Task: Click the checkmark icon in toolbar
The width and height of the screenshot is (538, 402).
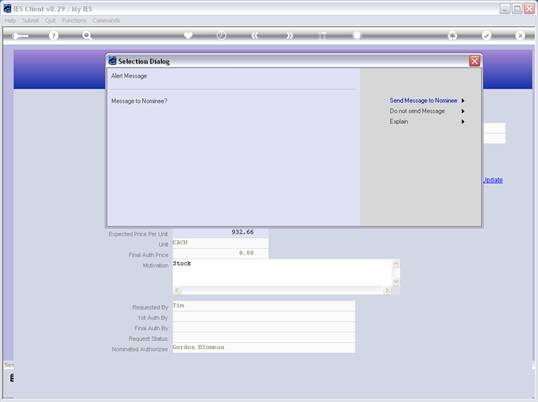Action: tap(486, 35)
